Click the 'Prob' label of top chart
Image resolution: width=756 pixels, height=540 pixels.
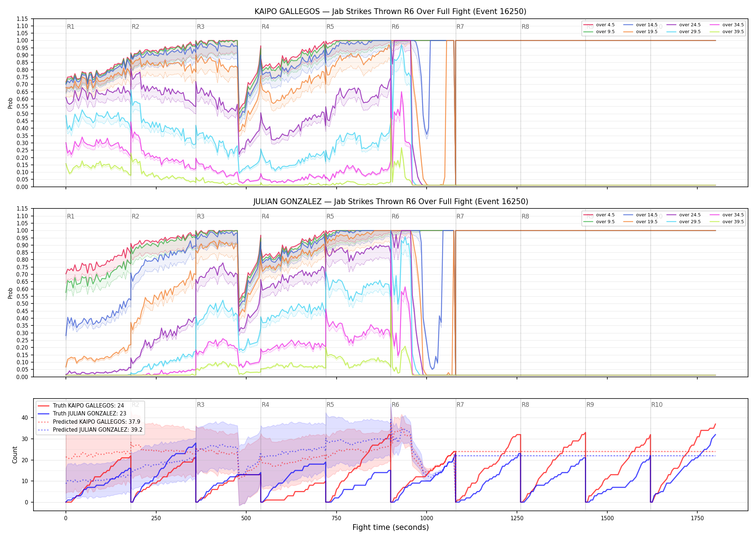10,103
